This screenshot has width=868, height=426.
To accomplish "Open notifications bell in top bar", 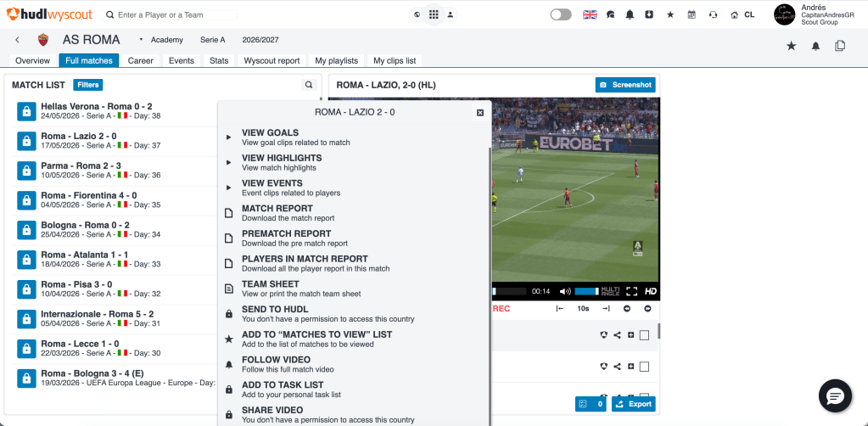I will 630,15.
